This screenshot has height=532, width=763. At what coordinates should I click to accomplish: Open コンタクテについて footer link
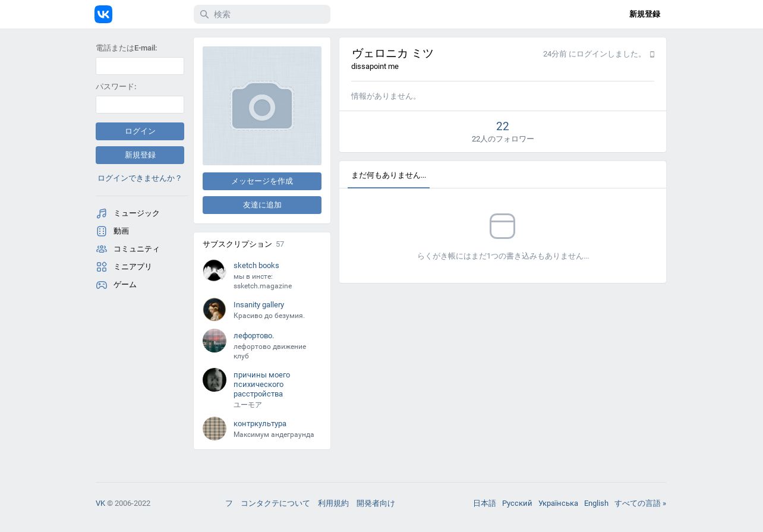click(275, 503)
